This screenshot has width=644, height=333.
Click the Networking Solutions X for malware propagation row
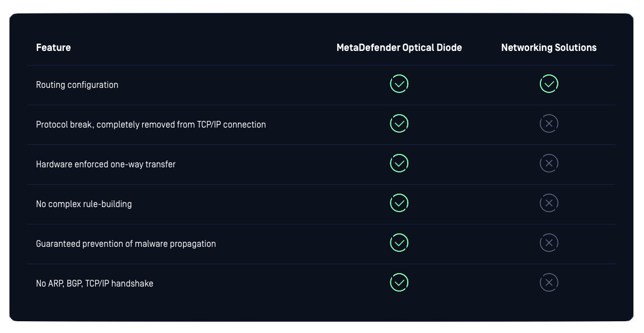point(549,243)
